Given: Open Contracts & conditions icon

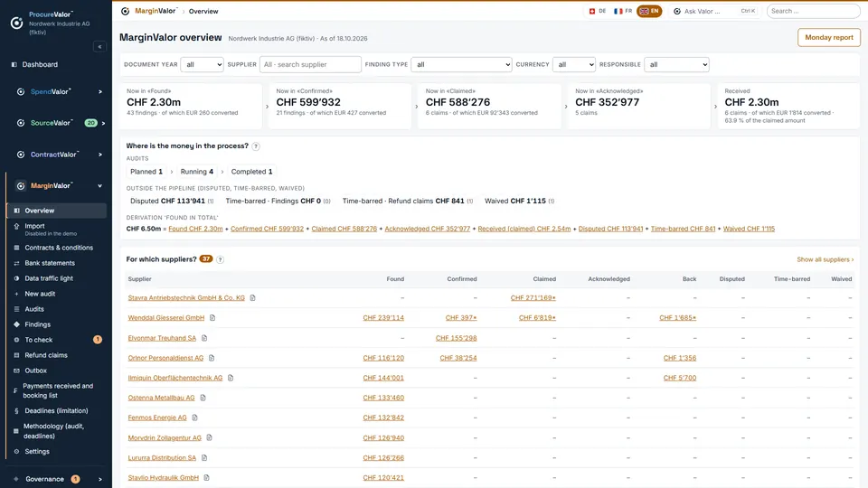Looking at the screenshot, I should coord(16,248).
